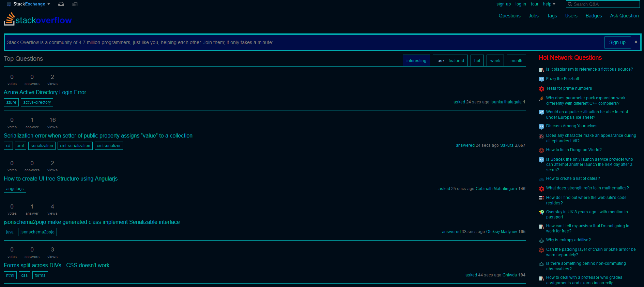
Task: Open 'How to create UI tree Structure using Angularjs'
Action: 61,178
